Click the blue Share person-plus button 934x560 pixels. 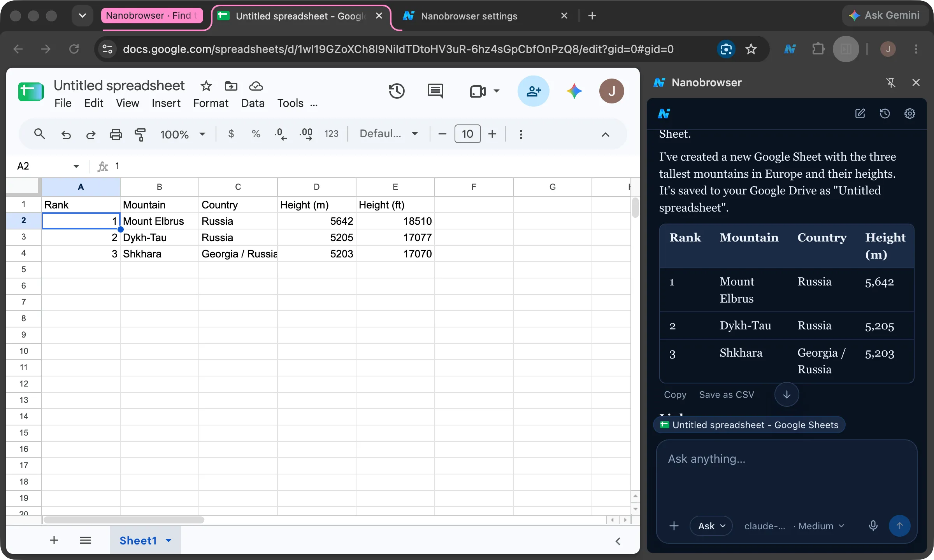(x=534, y=91)
